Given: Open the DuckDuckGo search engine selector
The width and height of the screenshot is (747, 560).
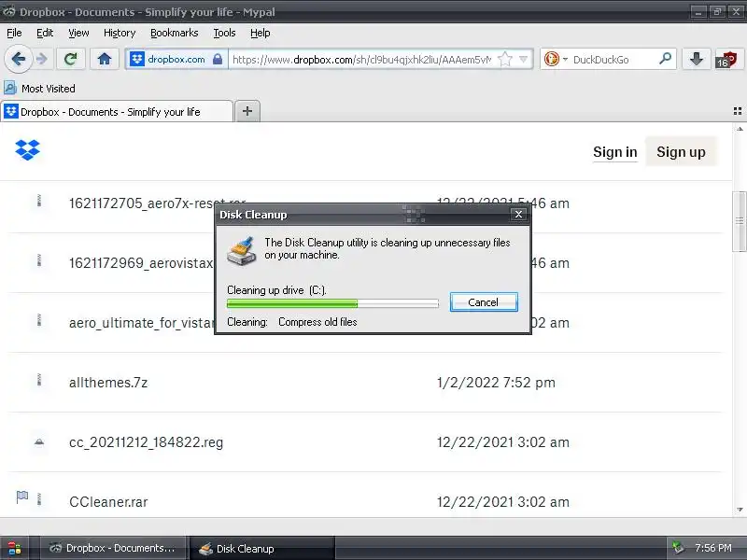Looking at the screenshot, I should pyautogui.click(x=556, y=59).
